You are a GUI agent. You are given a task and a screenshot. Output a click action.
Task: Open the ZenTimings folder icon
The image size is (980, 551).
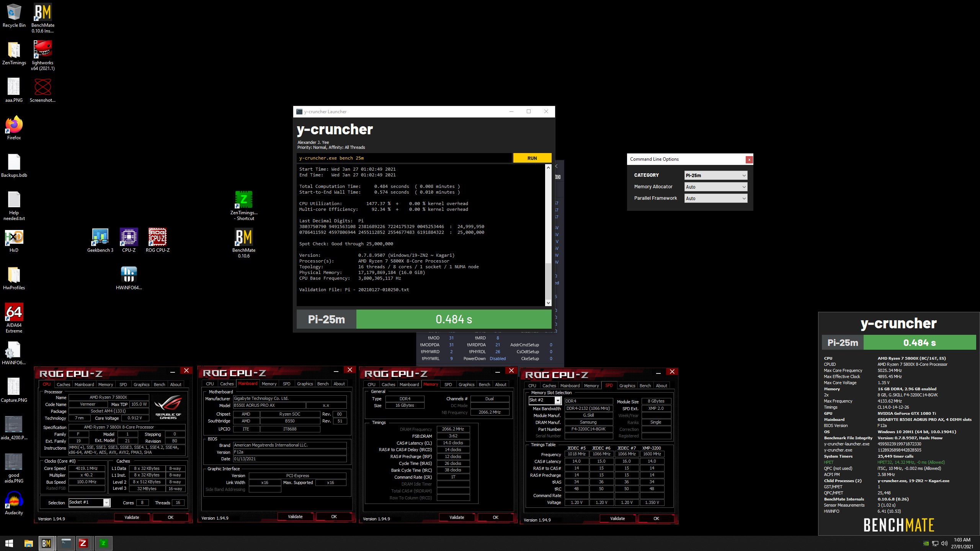14,53
